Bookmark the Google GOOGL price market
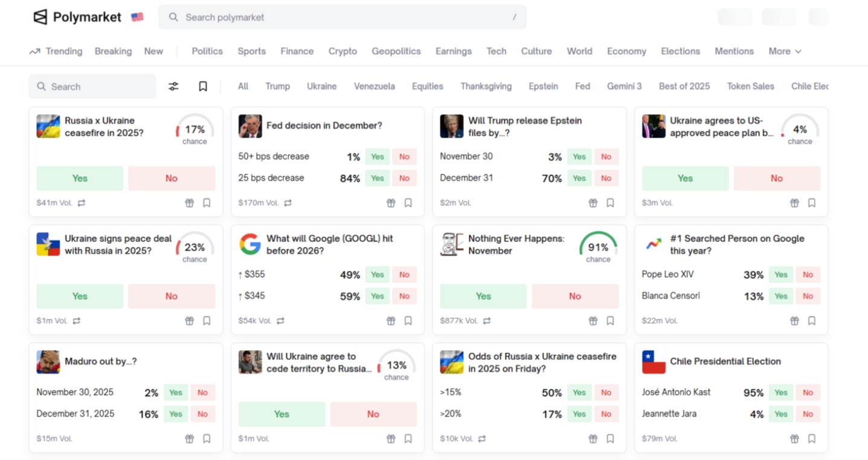The height and width of the screenshot is (460, 868). [408, 321]
